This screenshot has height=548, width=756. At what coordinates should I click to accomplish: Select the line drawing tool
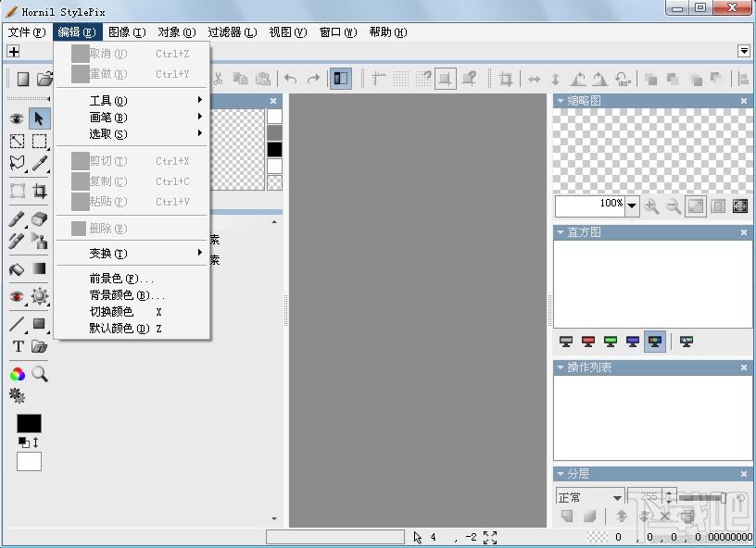(18, 324)
